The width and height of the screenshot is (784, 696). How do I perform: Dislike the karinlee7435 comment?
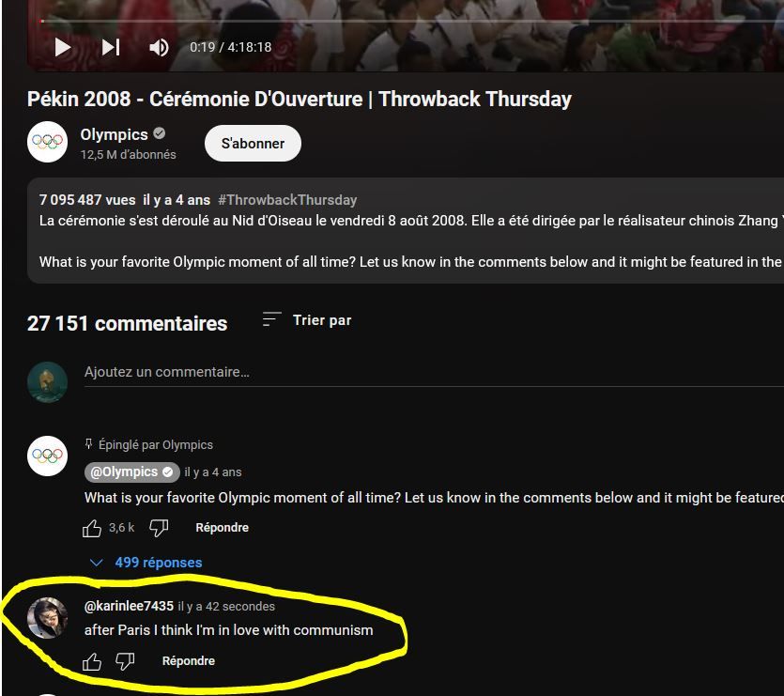(125, 661)
